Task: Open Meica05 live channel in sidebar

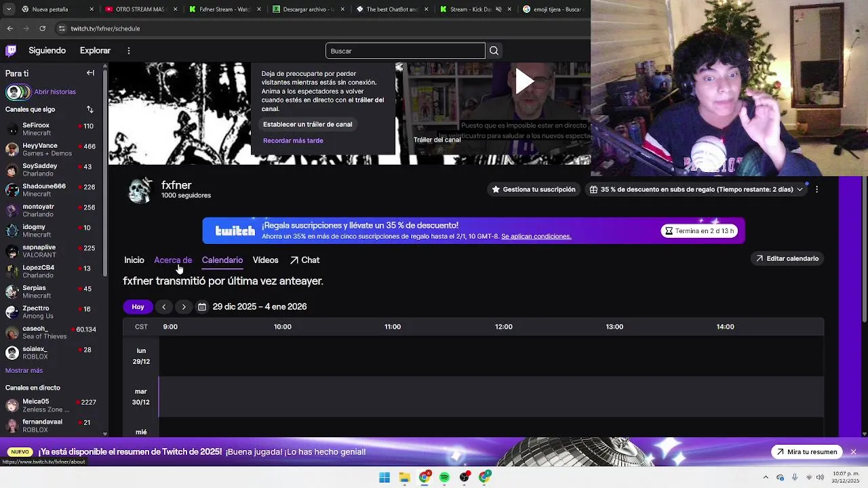Action: [50, 405]
